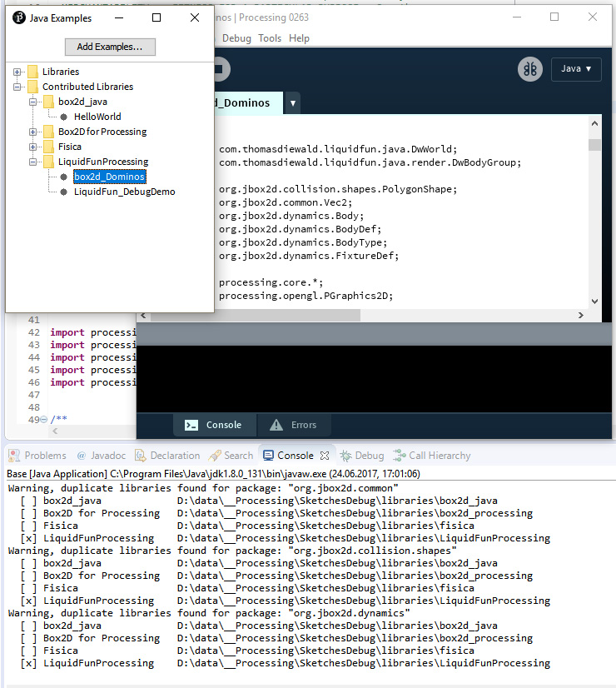This screenshot has height=688, width=616.
Task: Collapse the Contributed Libraries node
Action: 17,87
